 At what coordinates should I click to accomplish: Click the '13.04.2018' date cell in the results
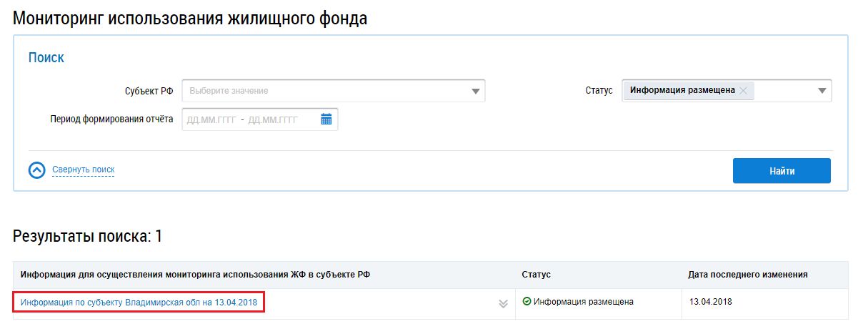coord(710,302)
